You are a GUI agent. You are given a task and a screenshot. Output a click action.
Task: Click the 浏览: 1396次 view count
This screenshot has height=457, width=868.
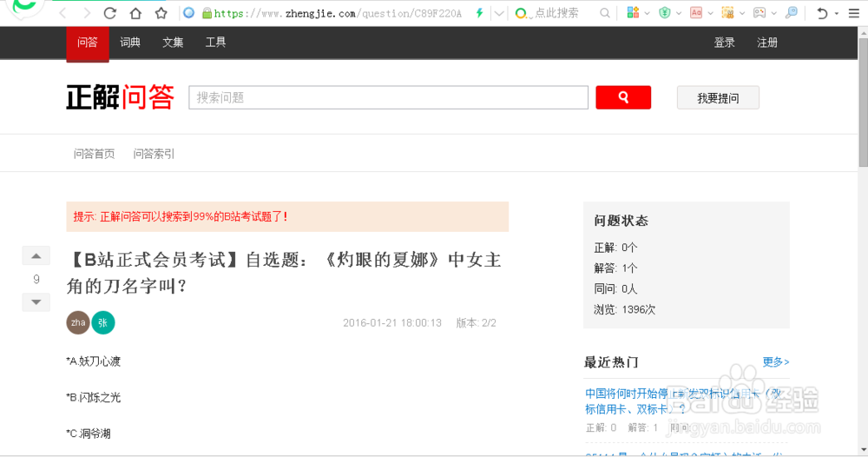[624, 309]
